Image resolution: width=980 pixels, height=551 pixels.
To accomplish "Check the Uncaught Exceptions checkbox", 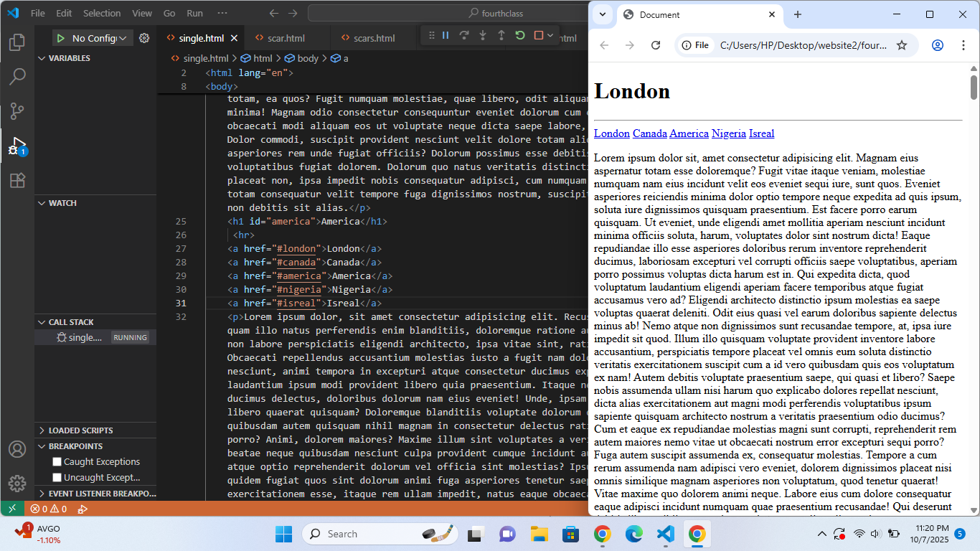I will (x=56, y=477).
